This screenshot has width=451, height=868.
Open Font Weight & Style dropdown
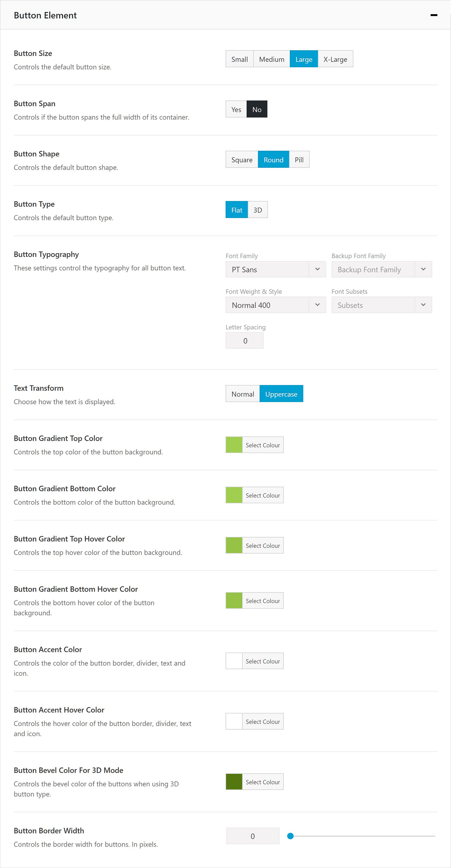pyautogui.click(x=275, y=305)
